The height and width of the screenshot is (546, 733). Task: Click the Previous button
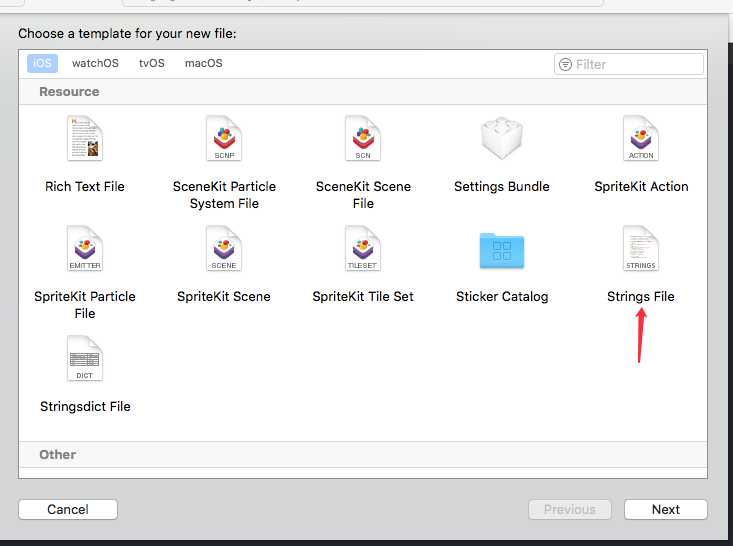point(570,509)
